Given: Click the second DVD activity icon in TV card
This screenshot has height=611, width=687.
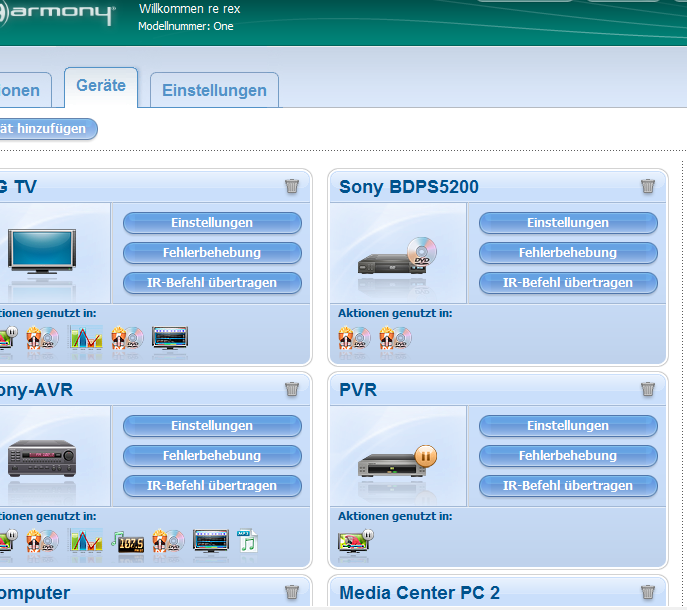Looking at the screenshot, I should click(127, 338).
